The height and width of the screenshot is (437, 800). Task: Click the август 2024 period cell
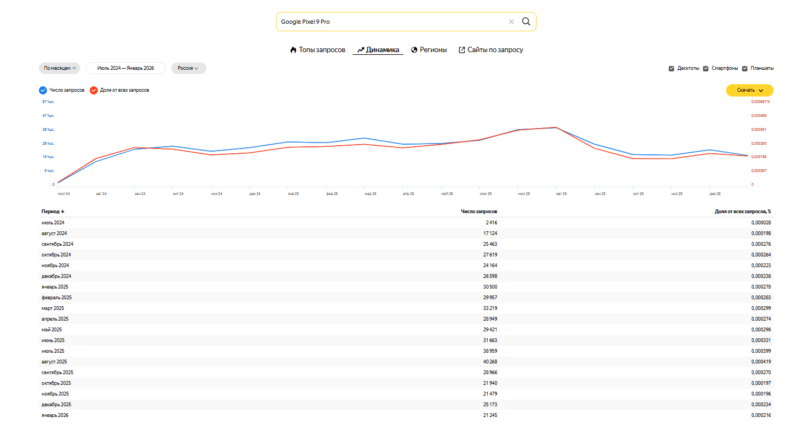(x=54, y=234)
